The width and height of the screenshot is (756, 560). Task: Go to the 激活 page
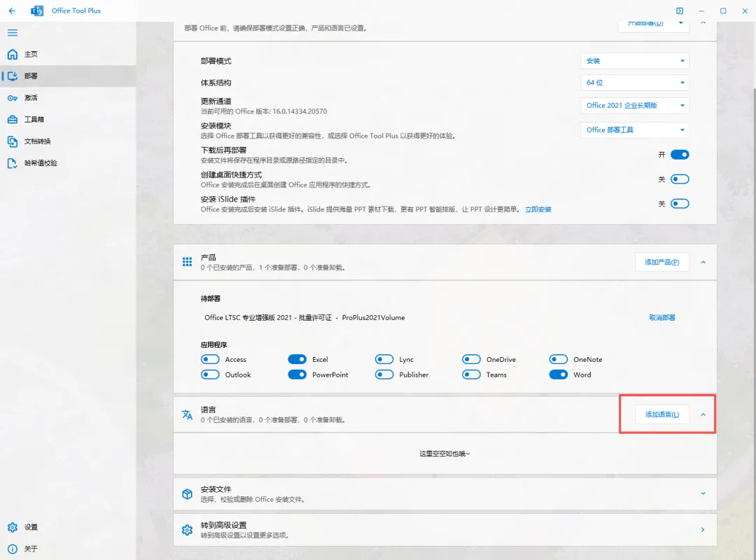click(x=68, y=98)
